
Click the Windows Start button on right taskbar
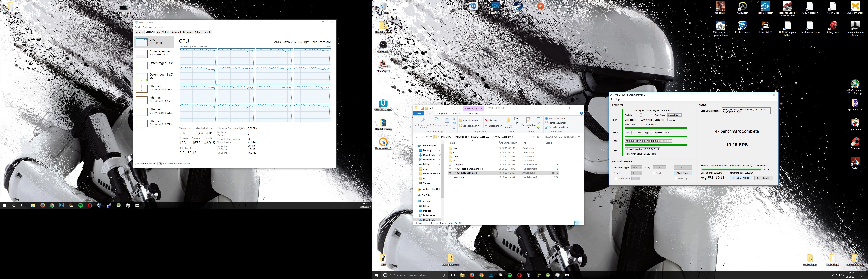click(x=377, y=275)
